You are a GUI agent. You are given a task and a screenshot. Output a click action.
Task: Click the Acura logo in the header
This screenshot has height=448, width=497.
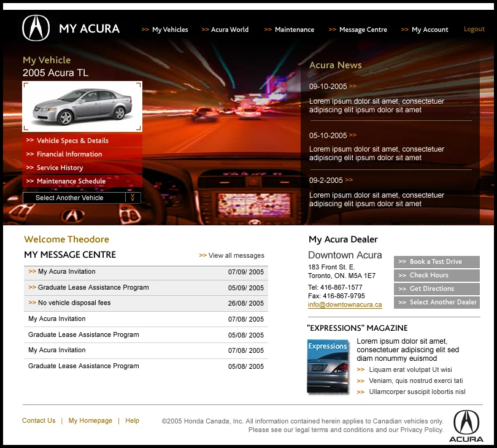pyautogui.click(x=36, y=28)
